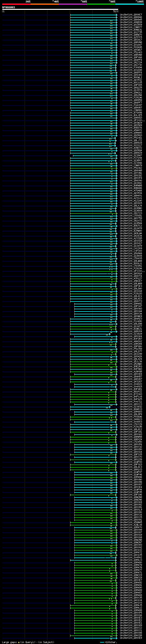Viewport: 146px width, 644px height.
Task: Click UniRef100_B7SKM8 sequence name
Action: 131,113
